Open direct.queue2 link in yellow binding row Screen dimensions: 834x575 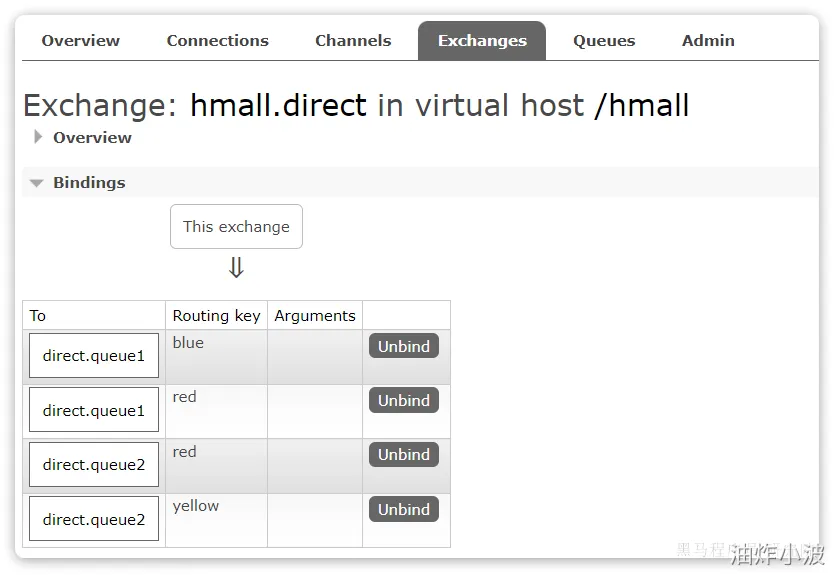click(x=94, y=519)
